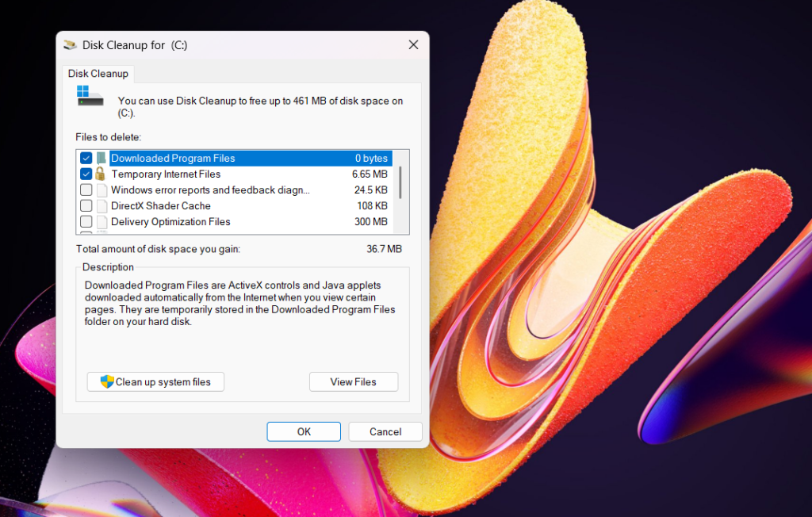
Task: Click the OK button
Action: pos(304,431)
